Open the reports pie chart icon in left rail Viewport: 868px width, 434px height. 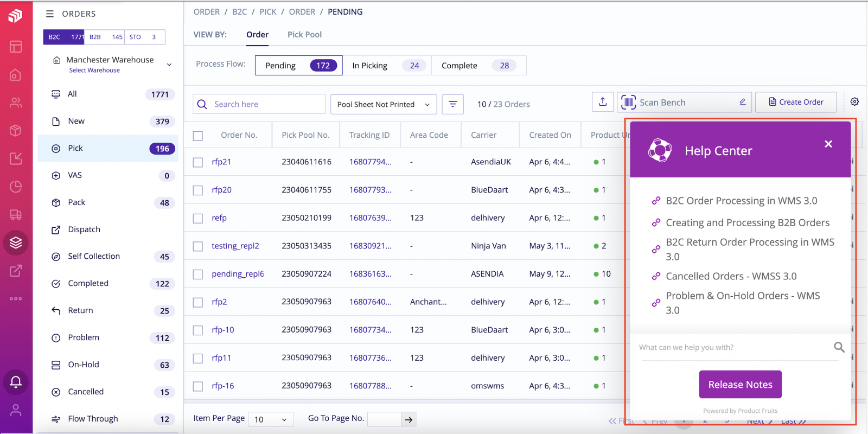point(16,187)
